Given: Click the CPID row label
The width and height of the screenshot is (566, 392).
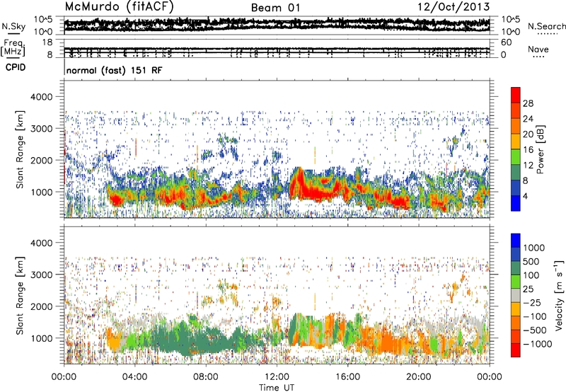Looking at the screenshot, I should click(x=16, y=67).
